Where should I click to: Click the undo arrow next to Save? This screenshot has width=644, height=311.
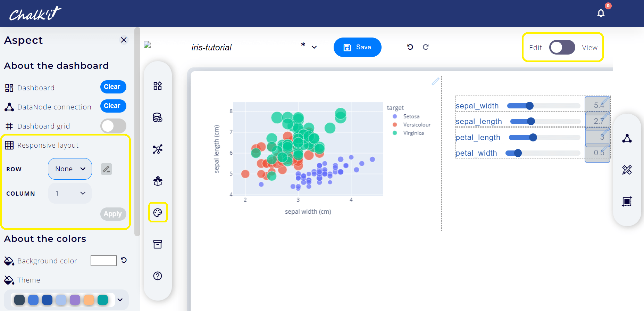coord(410,47)
